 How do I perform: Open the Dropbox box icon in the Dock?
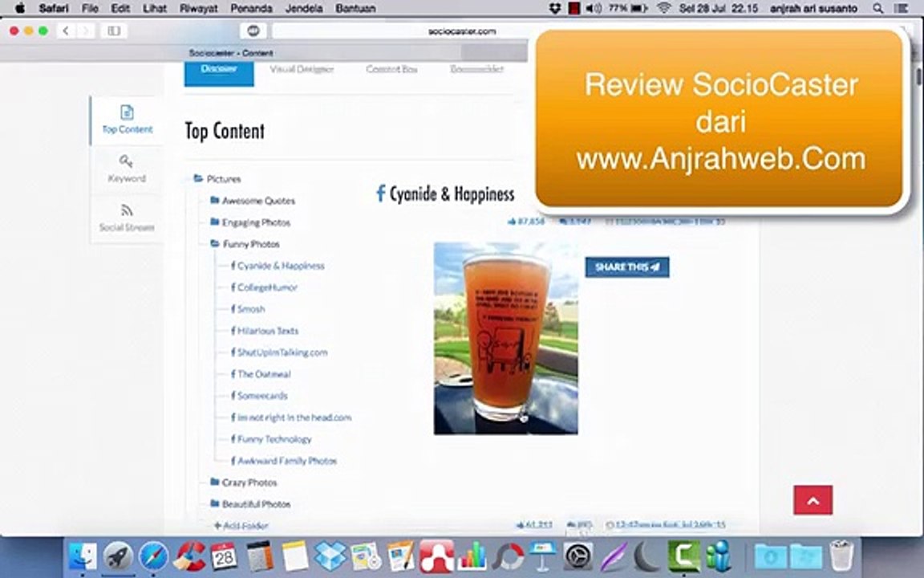tap(330, 556)
